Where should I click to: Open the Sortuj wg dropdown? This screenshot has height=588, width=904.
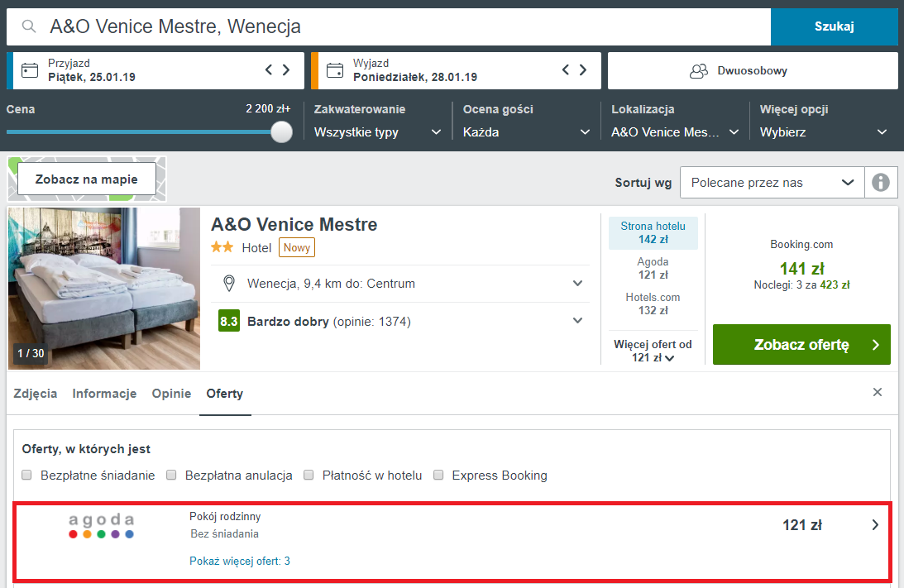771,183
